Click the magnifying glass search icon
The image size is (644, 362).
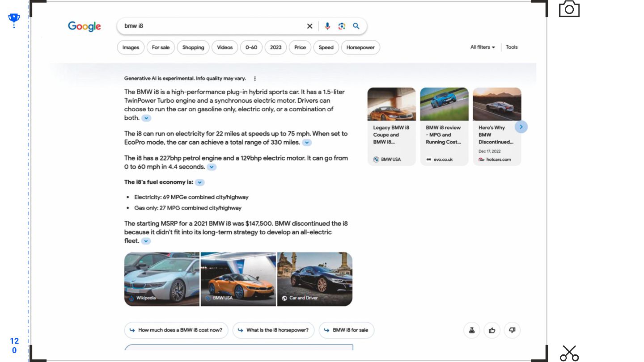click(x=356, y=26)
